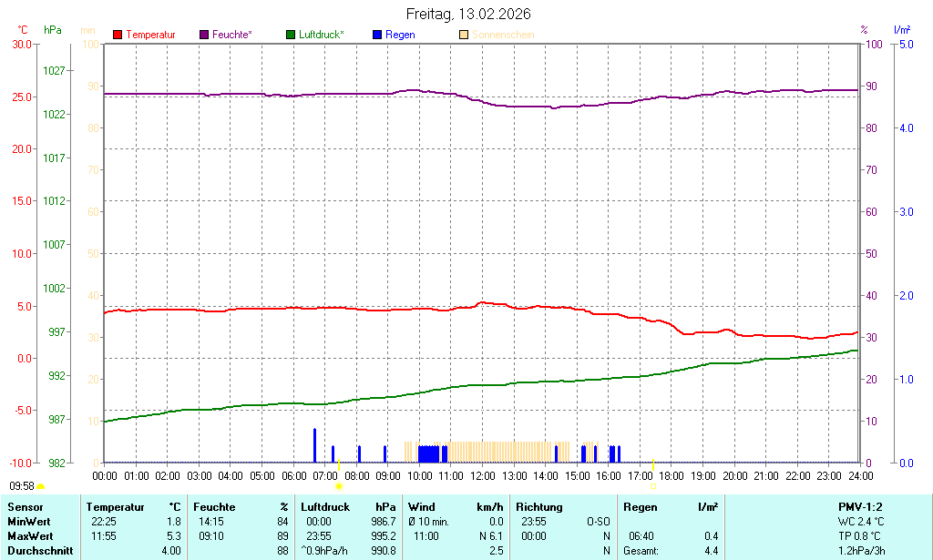Click the °C unit label above the temperature axis
Viewport: 933px width, 560px height.
click(x=23, y=30)
